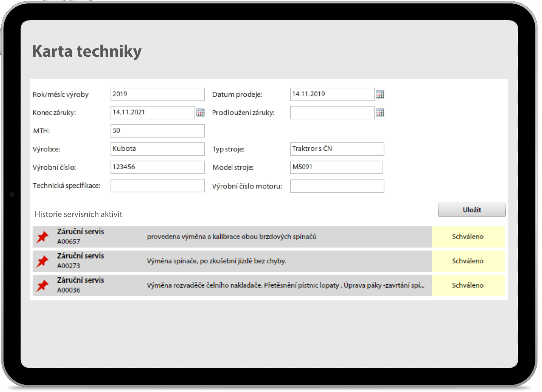Open the calendar picker for Konec záruky

pos(201,113)
